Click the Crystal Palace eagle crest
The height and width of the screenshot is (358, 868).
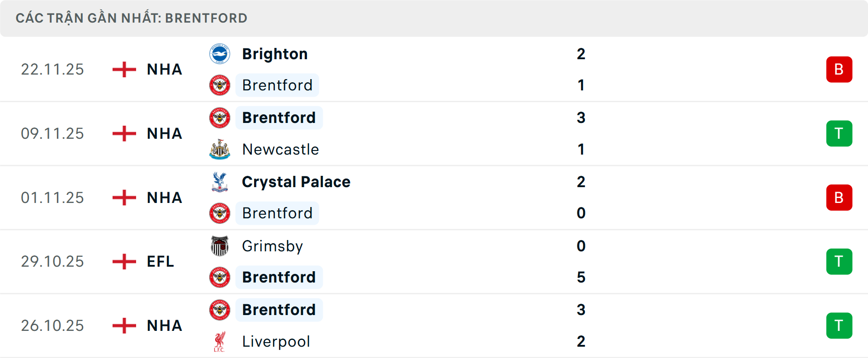click(x=220, y=182)
